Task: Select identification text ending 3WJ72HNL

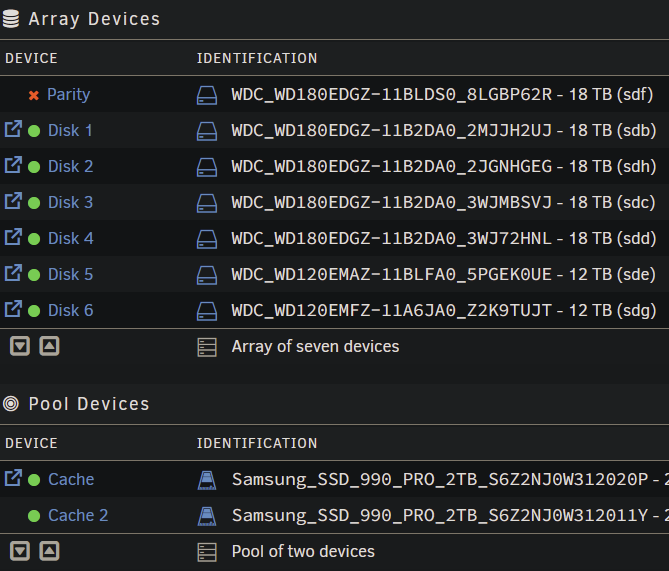Action: [x=392, y=239]
